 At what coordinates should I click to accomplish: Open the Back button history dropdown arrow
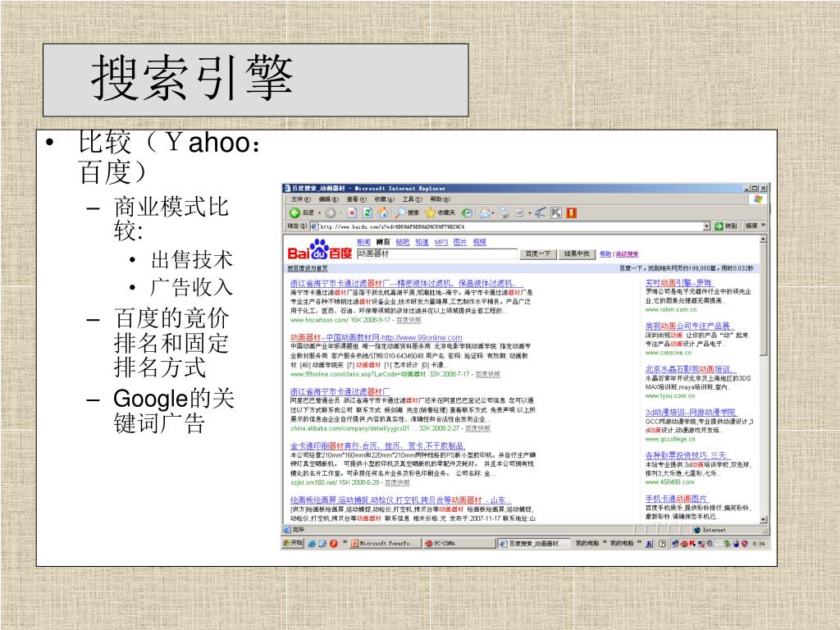(x=320, y=212)
